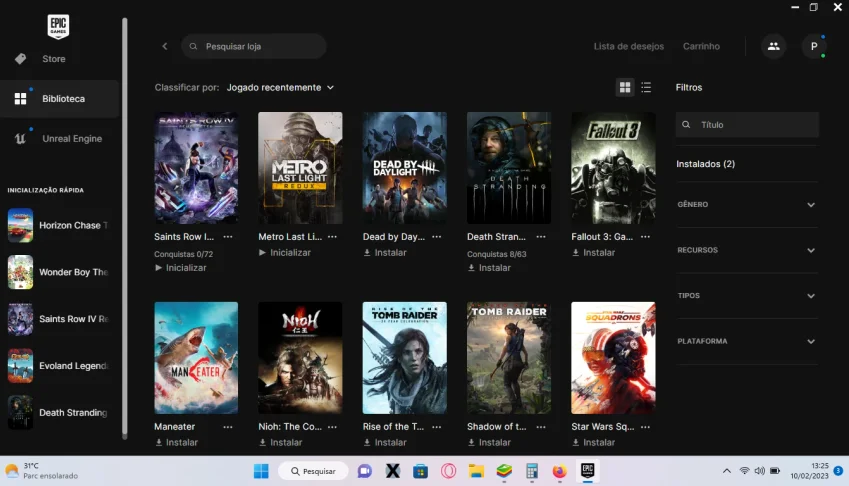This screenshot has width=849, height=486.
Task: Filter by Instalados (2)
Action: click(706, 163)
